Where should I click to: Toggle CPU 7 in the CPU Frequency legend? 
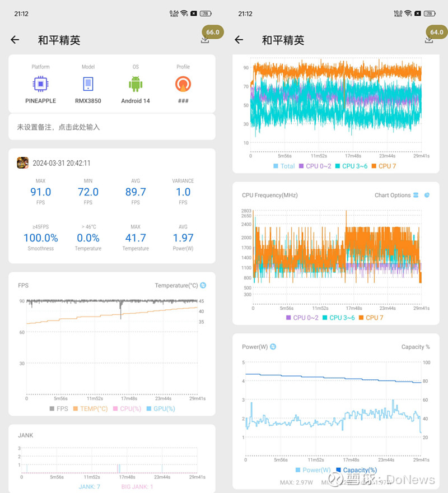pos(371,318)
